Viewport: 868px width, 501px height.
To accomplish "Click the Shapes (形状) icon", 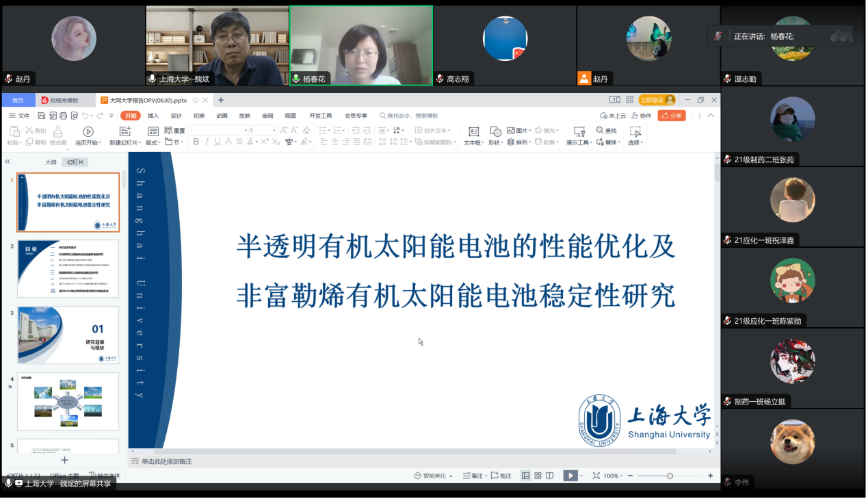I will click(x=496, y=131).
